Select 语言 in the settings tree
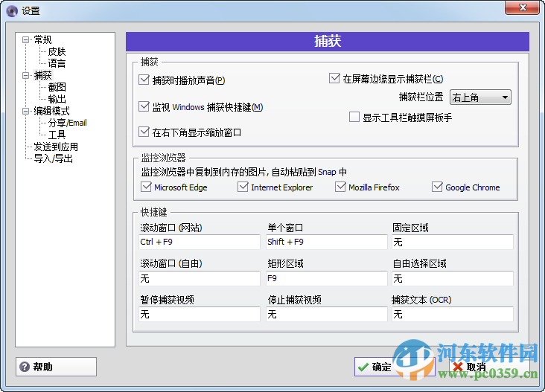545x392 pixels. pyautogui.click(x=57, y=63)
